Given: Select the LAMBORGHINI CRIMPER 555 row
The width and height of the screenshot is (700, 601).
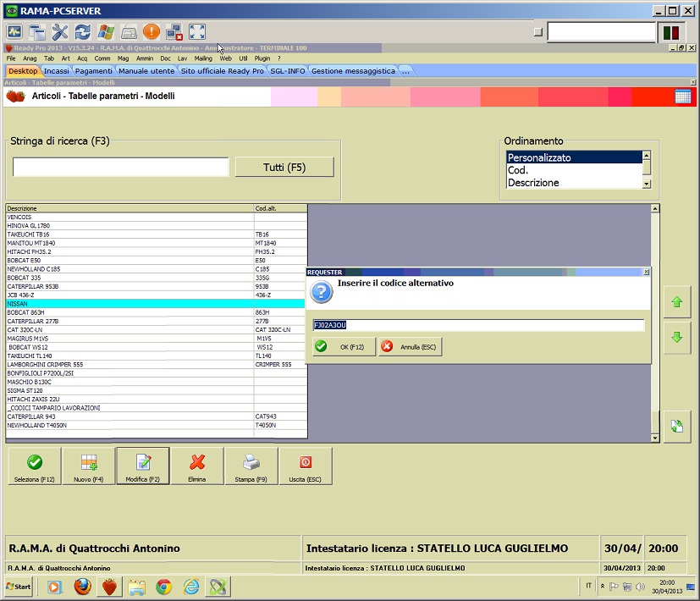Looking at the screenshot, I should click(156, 364).
